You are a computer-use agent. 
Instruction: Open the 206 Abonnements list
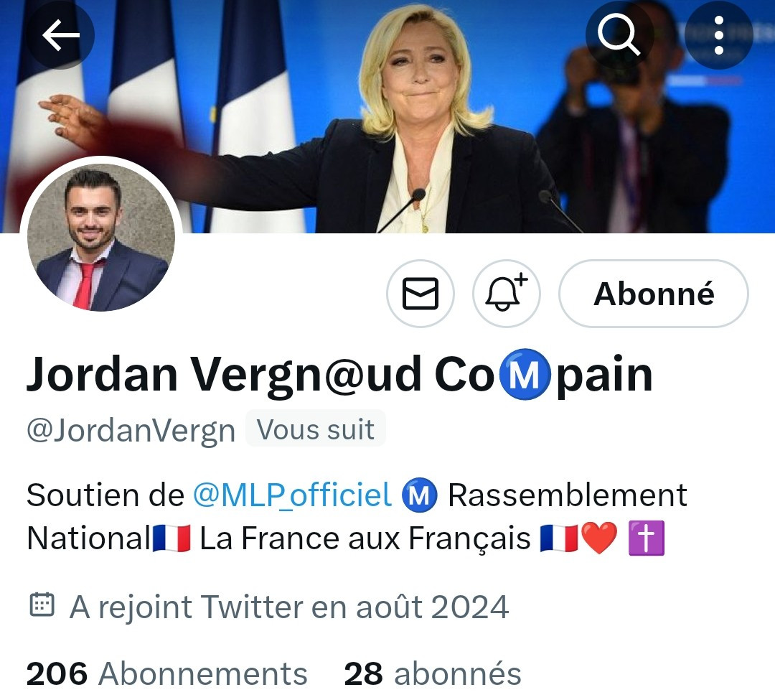(x=166, y=673)
